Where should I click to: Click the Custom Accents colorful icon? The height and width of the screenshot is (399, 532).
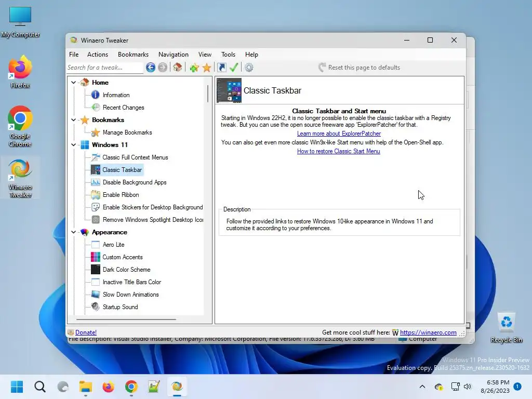pos(96,257)
